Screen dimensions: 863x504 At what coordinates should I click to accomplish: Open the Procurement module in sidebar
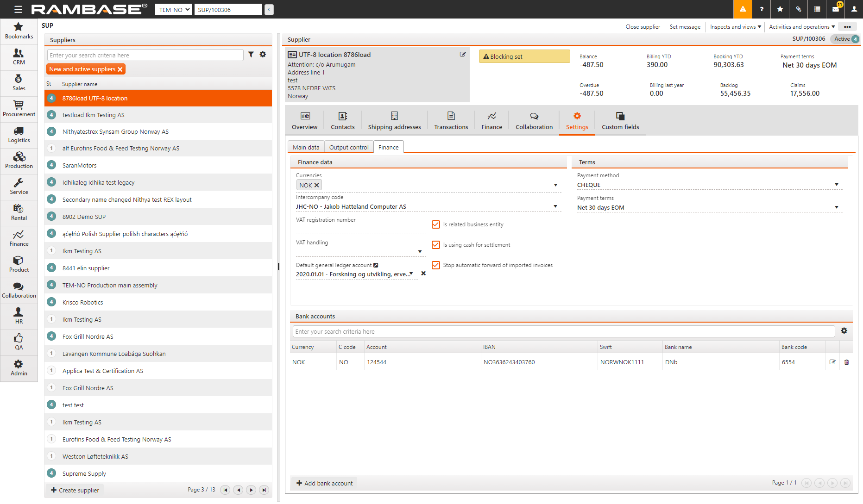(19, 109)
